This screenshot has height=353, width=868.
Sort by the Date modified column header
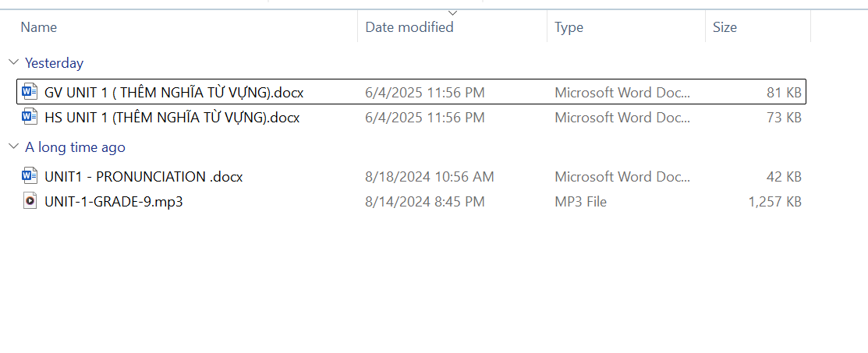[x=409, y=27]
